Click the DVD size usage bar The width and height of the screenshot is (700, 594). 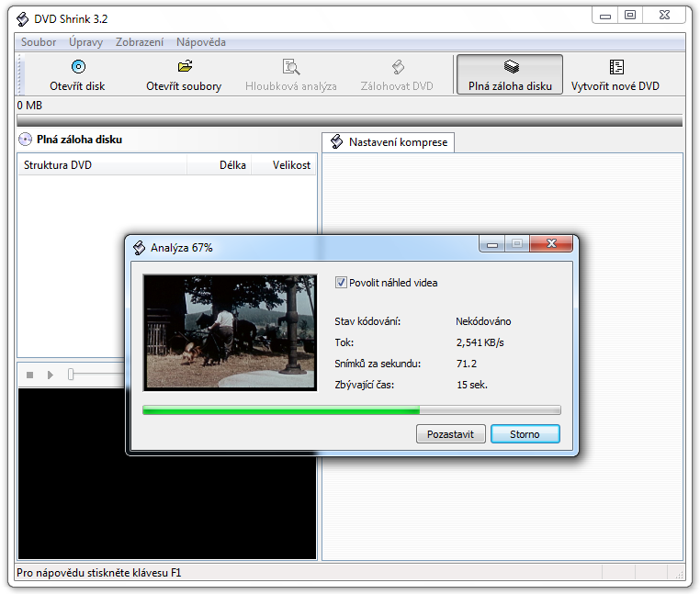[x=350, y=120]
